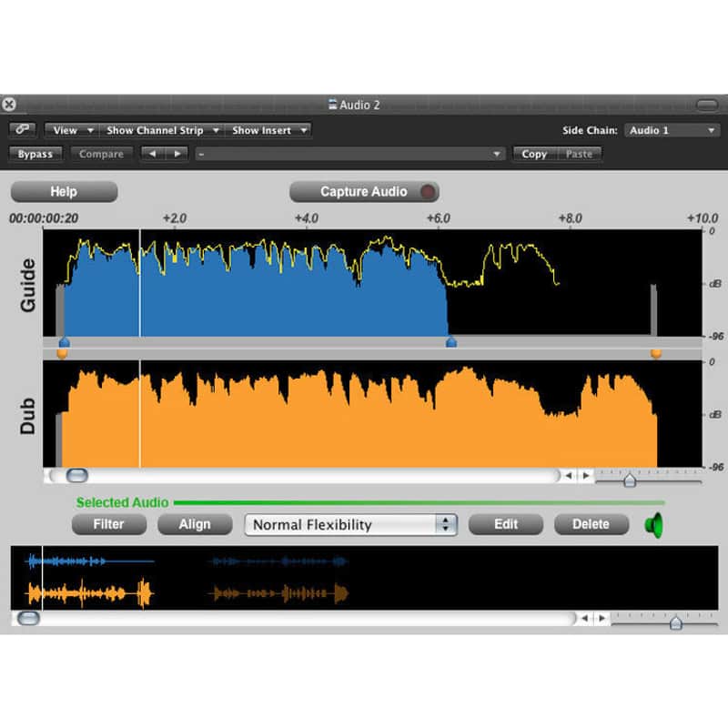
Task: Adjust the waveform zoom slider handle
Action: coord(630,480)
